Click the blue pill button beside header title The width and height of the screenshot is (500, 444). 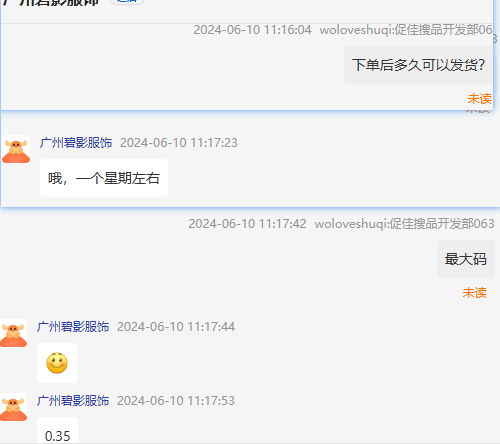click(127, 2)
